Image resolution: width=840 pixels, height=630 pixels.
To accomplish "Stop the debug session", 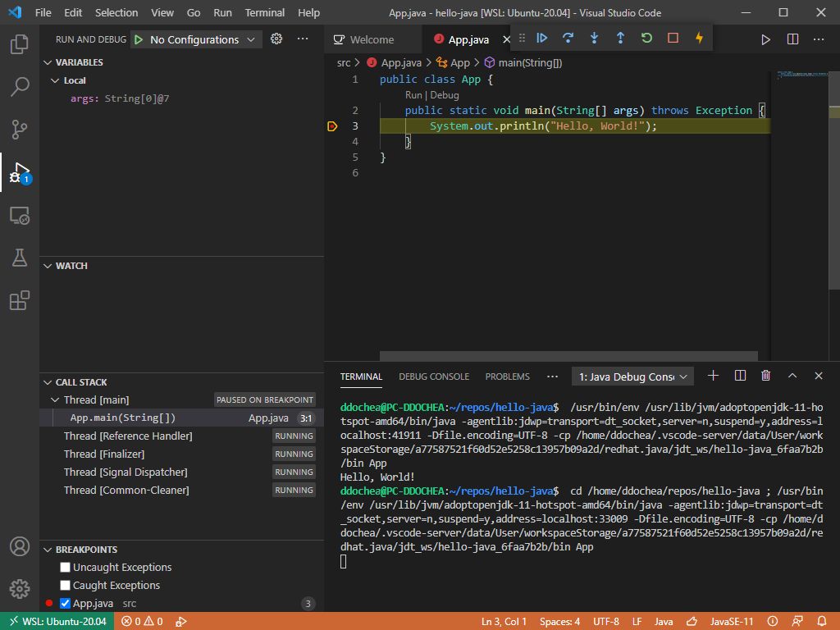I will pyautogui.click(x=673, y=38).
